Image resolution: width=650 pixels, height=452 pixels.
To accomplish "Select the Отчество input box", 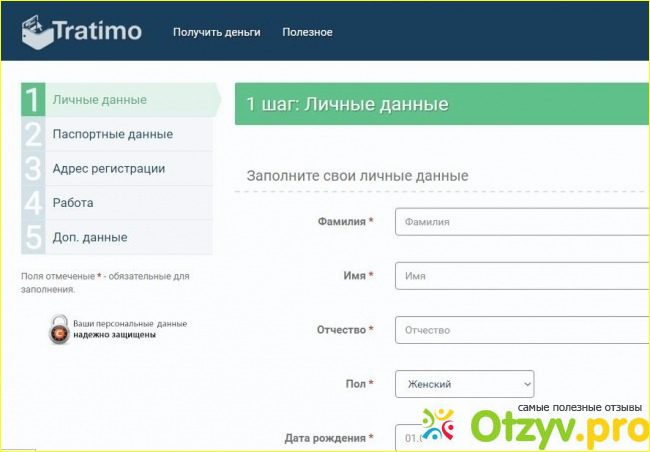I will [x=522, y=330].
